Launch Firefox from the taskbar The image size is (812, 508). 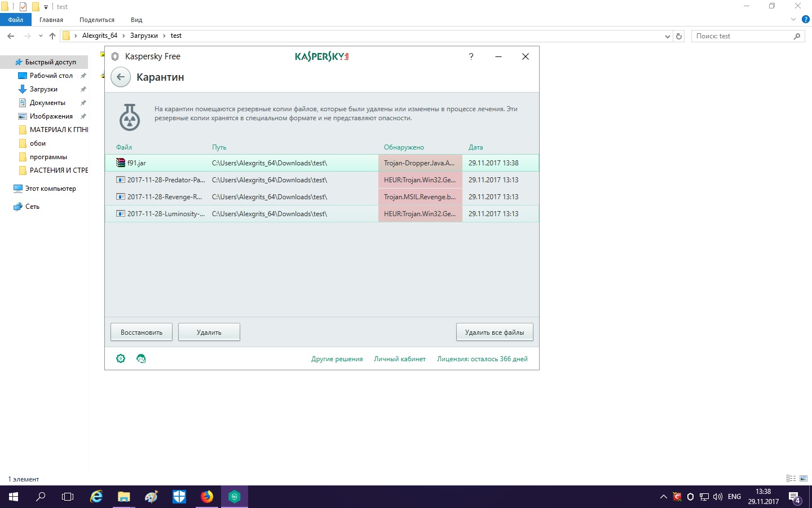pyautogui.click(x=207, y=497)
